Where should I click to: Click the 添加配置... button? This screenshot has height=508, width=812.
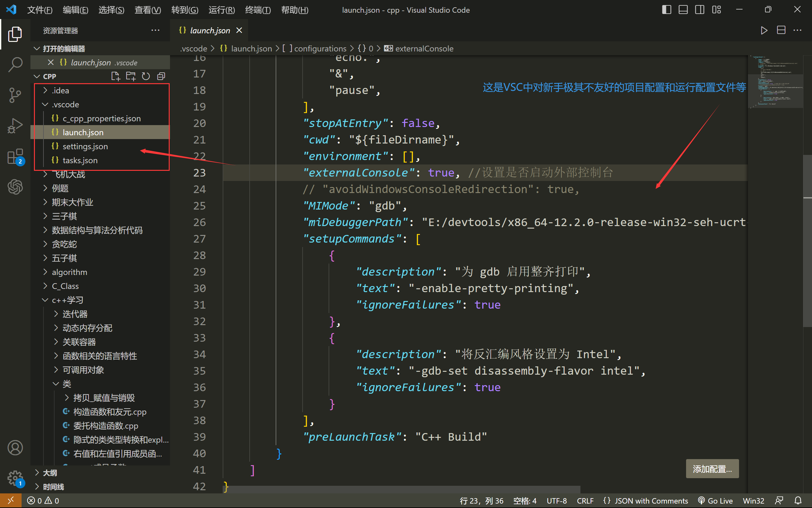point(712,469)
